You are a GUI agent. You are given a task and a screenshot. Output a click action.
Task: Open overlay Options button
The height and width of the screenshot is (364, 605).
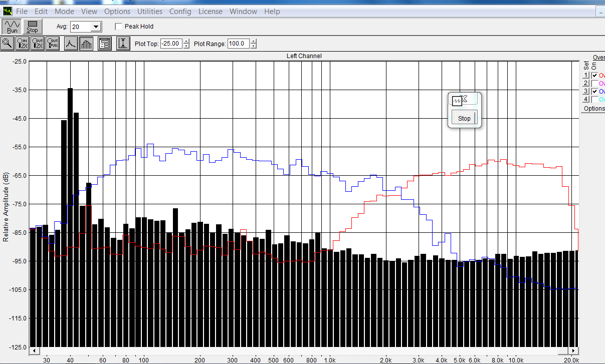(593, 108)
